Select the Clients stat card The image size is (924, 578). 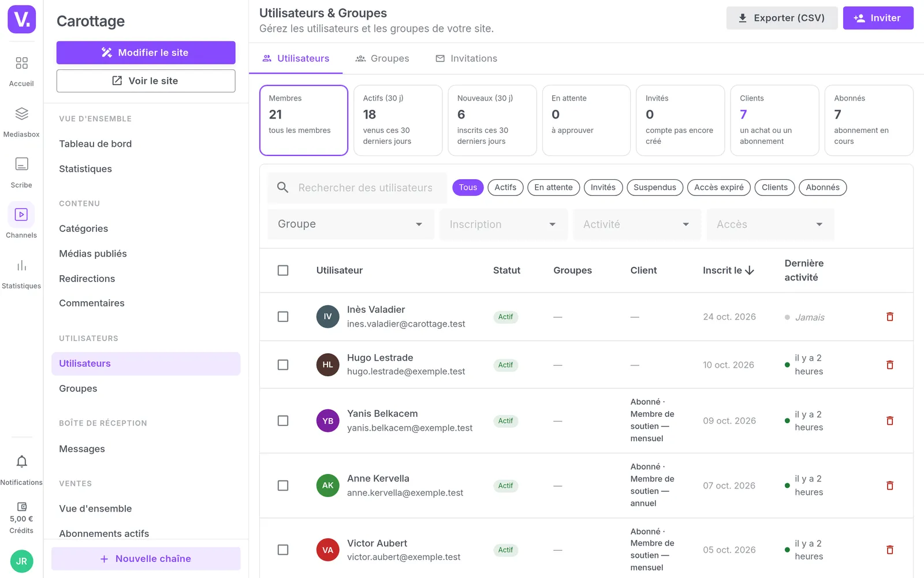(x=774, y=120)
